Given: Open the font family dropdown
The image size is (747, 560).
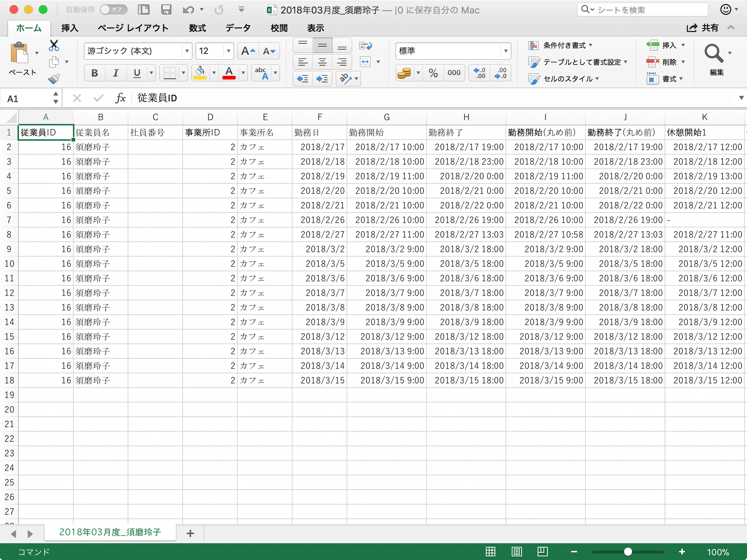Looking at the screenshot, I should tap(187, 51).
